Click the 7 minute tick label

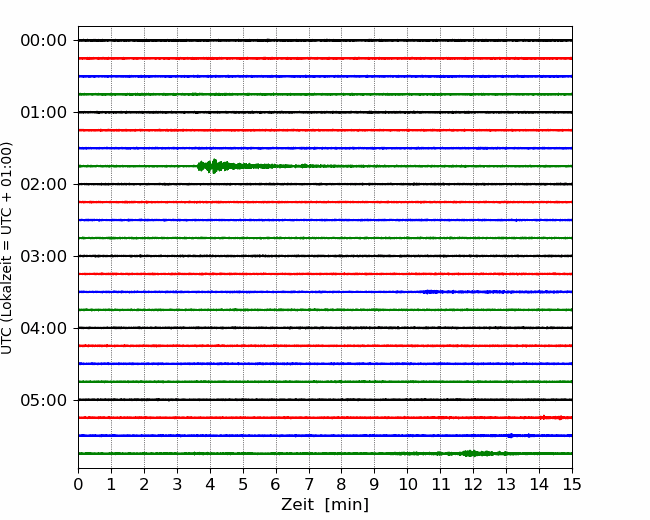tap(309, 484)
